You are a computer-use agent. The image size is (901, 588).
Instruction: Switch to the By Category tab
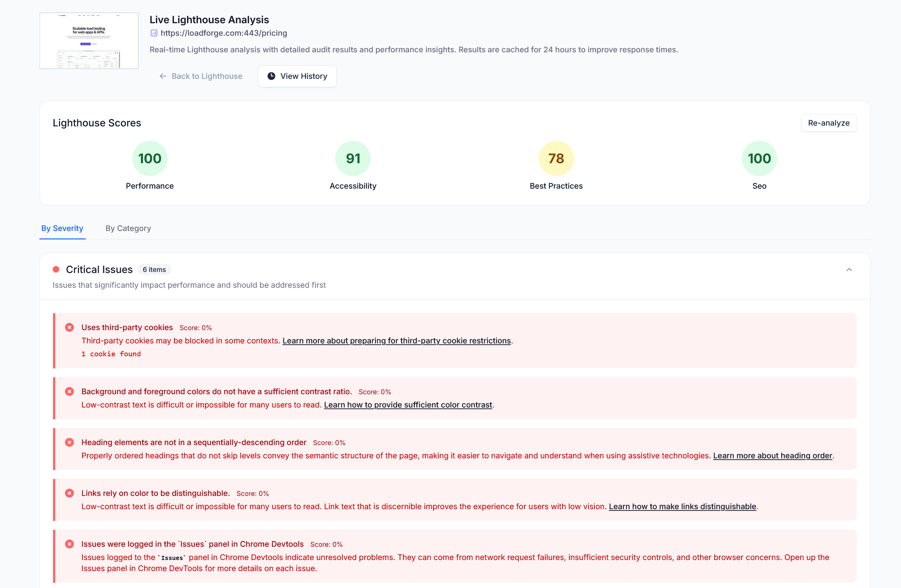(x=128, y=228)
